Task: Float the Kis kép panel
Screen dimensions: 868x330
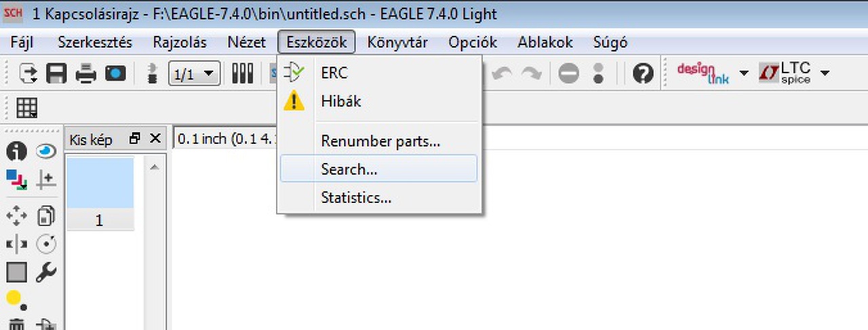Action: click(135, 139)
